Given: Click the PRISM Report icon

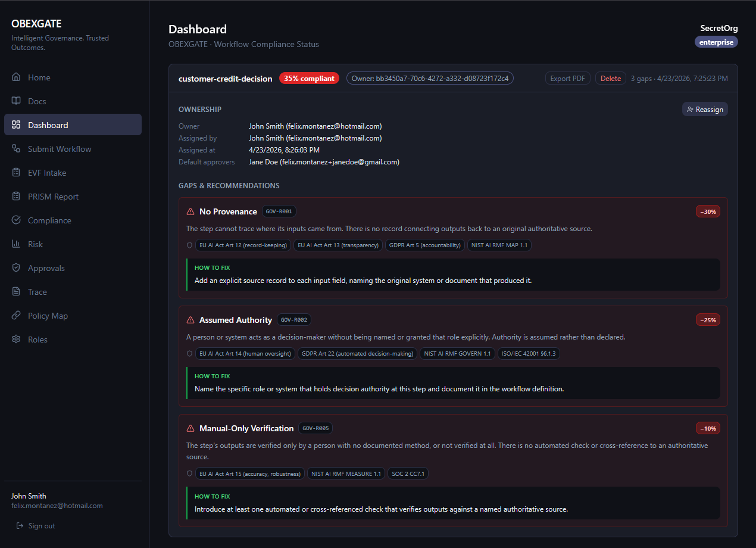Looking at the screenshot, I should click(16, 197).
